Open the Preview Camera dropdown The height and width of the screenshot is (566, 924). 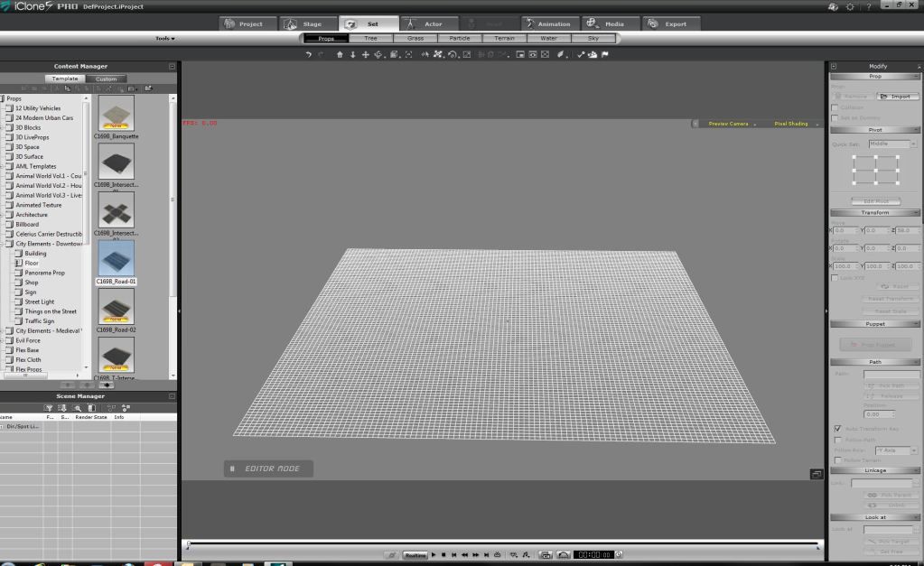pyautogui.click(x=730, y=124)
